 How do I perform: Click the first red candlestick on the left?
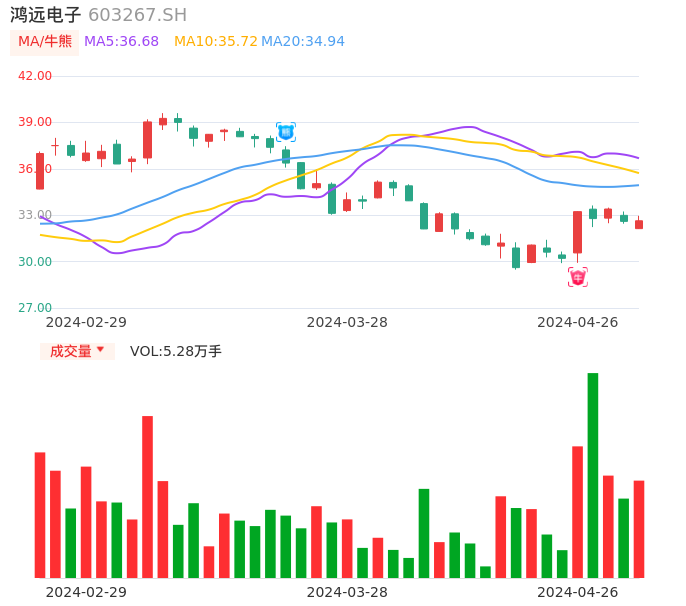click(x=40, y=171)
